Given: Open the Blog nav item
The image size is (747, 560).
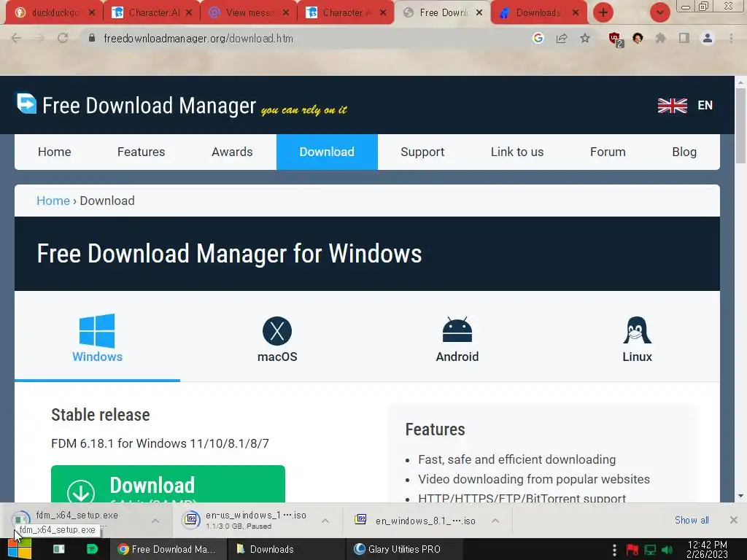Looking at the screenshot, I should click(684, 152).
